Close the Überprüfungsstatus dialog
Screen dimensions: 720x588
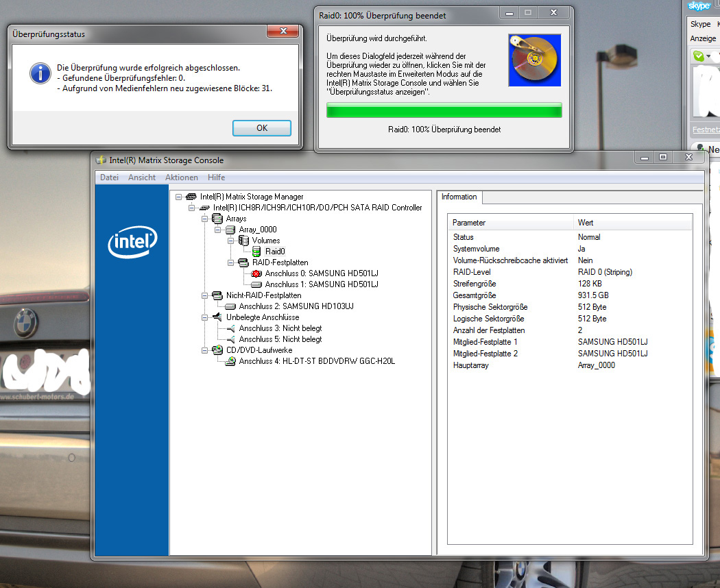pyautogui.click(x=283, y=32)
